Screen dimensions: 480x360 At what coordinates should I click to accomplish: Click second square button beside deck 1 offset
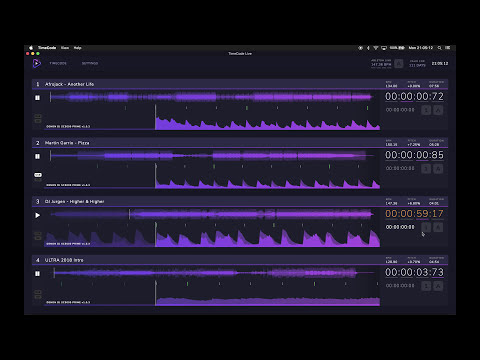(x=438, y=110)
